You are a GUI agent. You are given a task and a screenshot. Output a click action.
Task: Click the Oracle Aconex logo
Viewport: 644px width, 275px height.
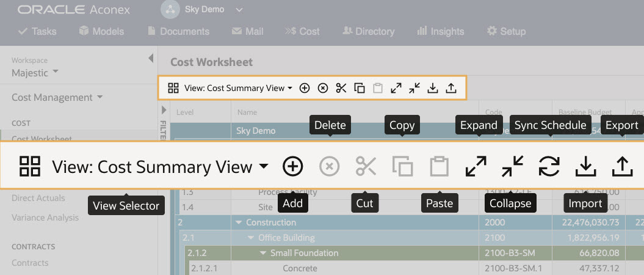tap(73, 10)
